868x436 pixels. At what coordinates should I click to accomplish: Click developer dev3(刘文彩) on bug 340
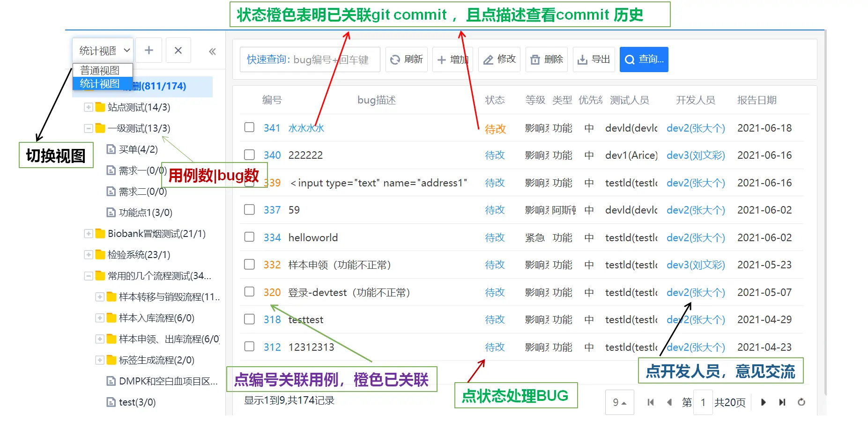696,155
